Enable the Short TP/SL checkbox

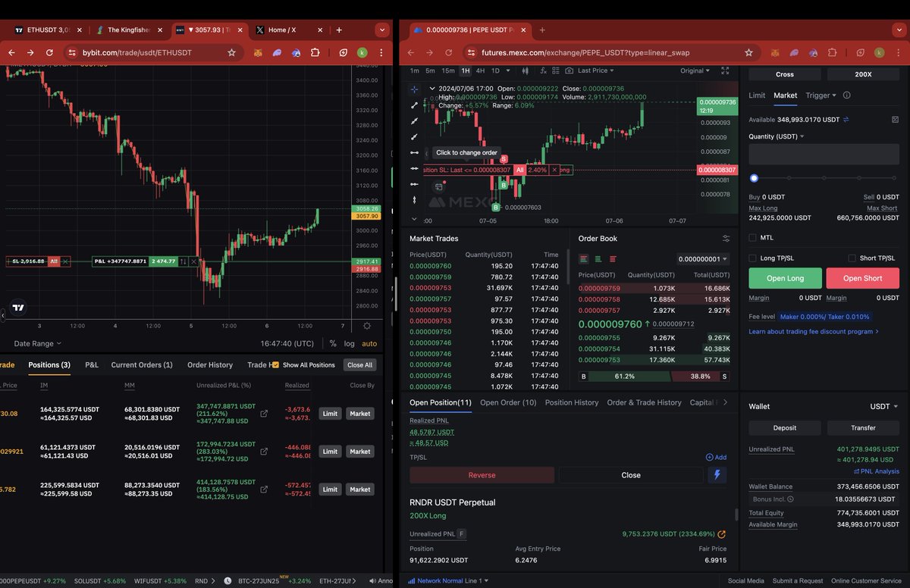tap(852, 258)
